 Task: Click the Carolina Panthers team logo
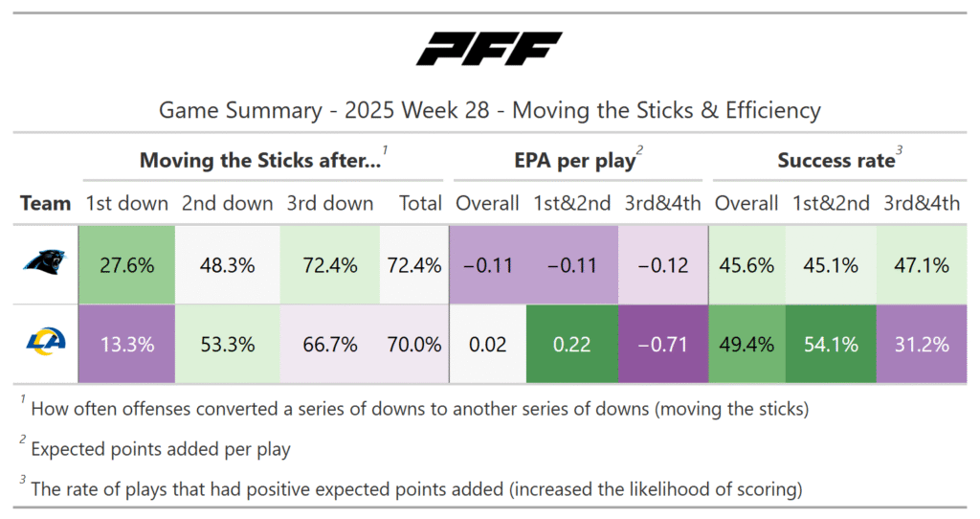tap(46, 265)
